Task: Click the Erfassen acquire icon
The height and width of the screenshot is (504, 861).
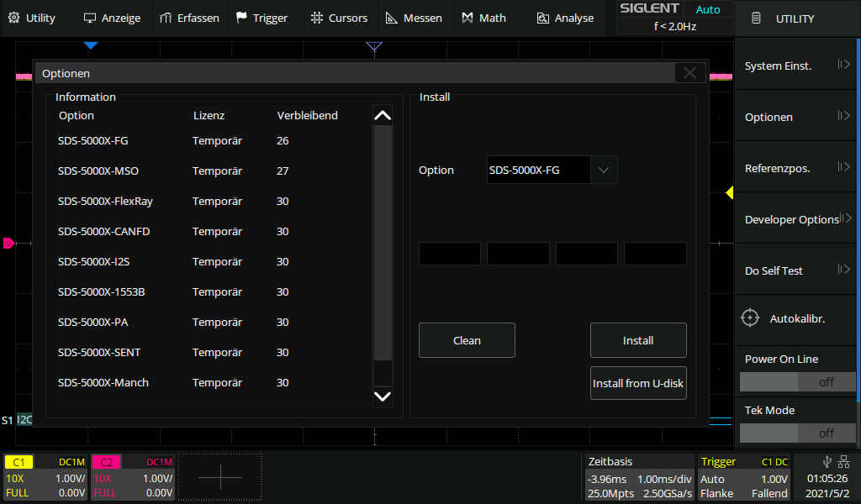Action: 166,18
